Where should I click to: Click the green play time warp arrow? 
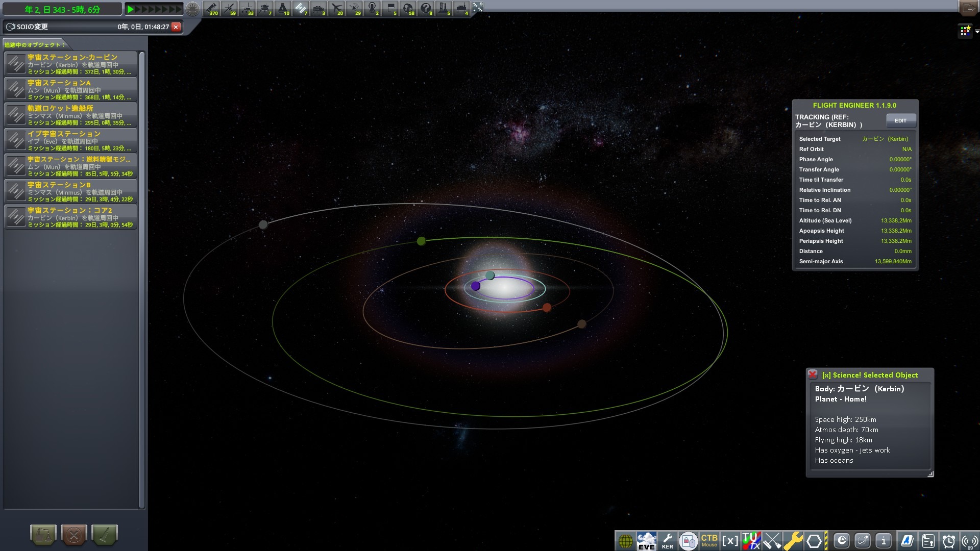point(131,9)
